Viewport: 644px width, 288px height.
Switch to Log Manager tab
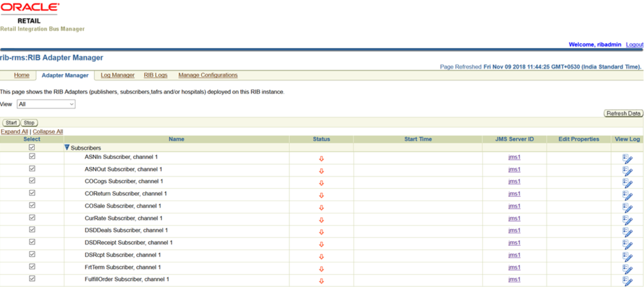(x=117, y=75)
